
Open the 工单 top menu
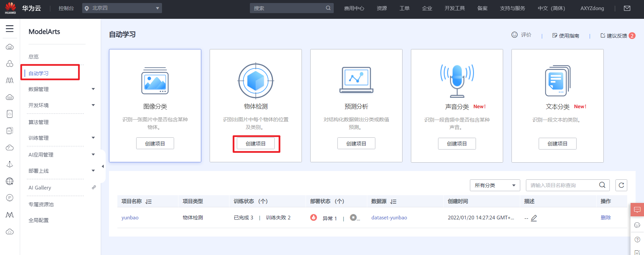point(405,8)
